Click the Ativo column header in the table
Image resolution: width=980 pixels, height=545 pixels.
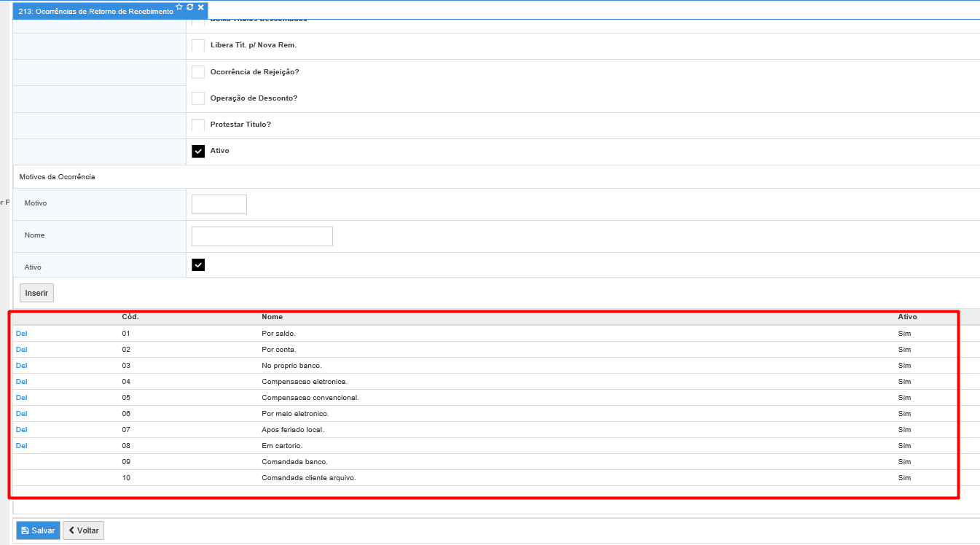click(907, 317)
